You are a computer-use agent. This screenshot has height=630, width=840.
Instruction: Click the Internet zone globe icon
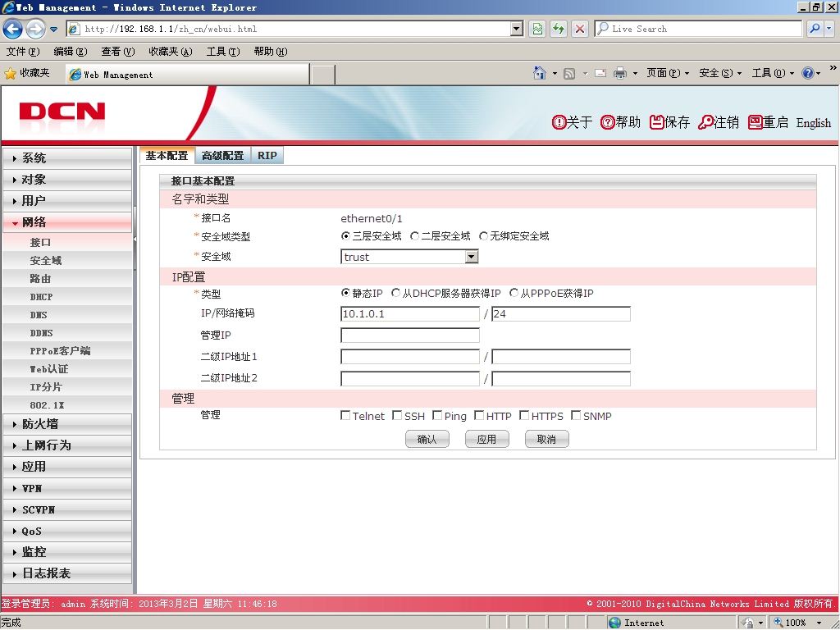pyautogui.click(x=615, y=623)
